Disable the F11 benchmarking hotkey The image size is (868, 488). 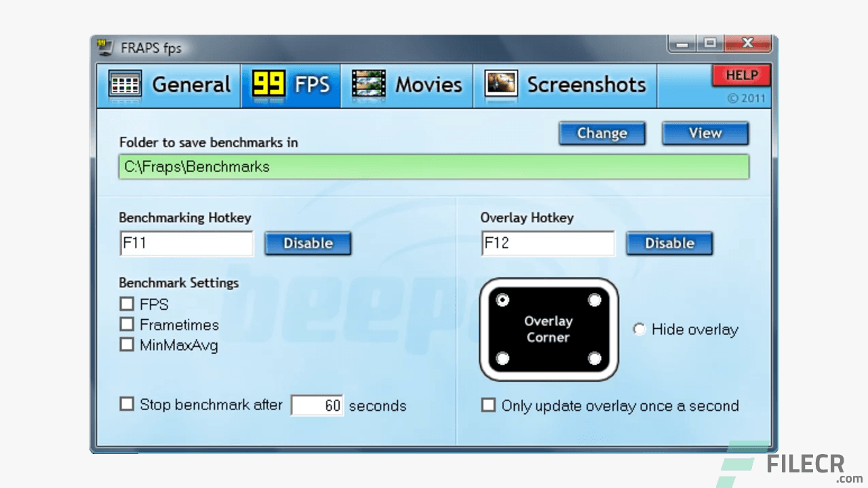307,243
